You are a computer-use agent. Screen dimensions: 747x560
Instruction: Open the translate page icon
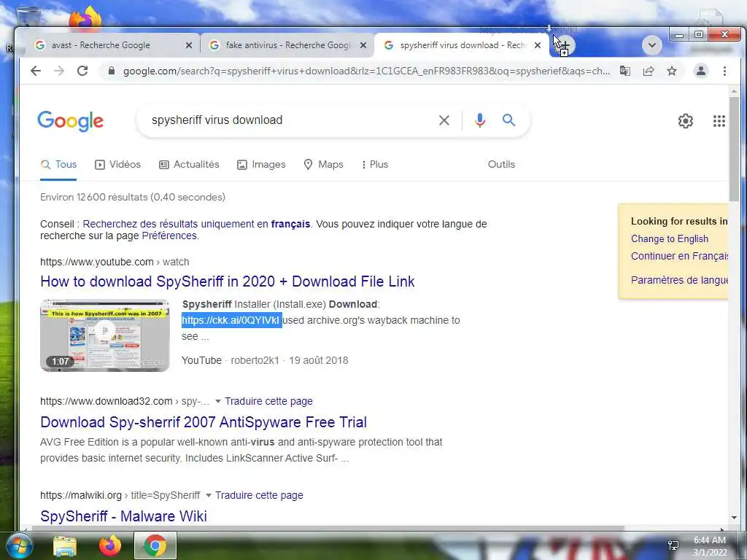point(625,71)
